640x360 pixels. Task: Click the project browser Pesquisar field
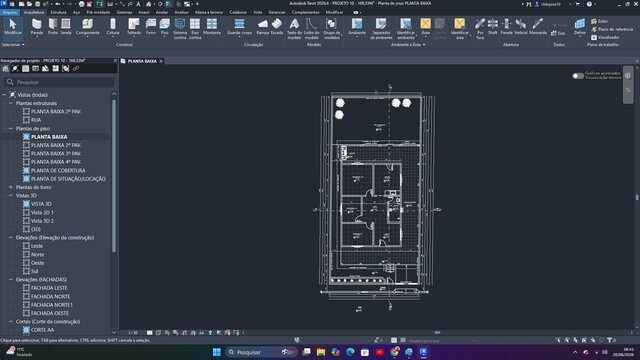59,82
